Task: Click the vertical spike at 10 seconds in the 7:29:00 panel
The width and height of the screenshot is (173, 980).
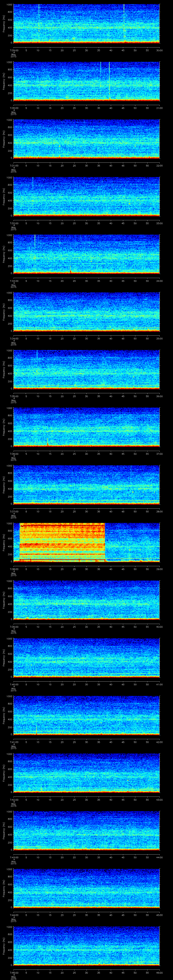Action: [39, 18]
